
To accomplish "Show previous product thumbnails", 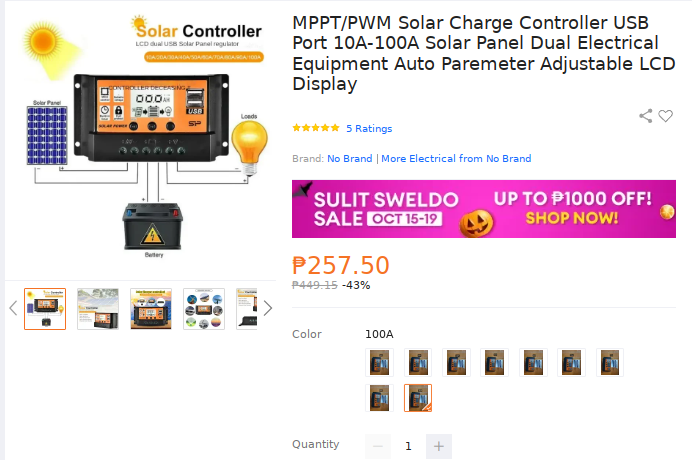I will pyautogui.click(x=13, y=308).
